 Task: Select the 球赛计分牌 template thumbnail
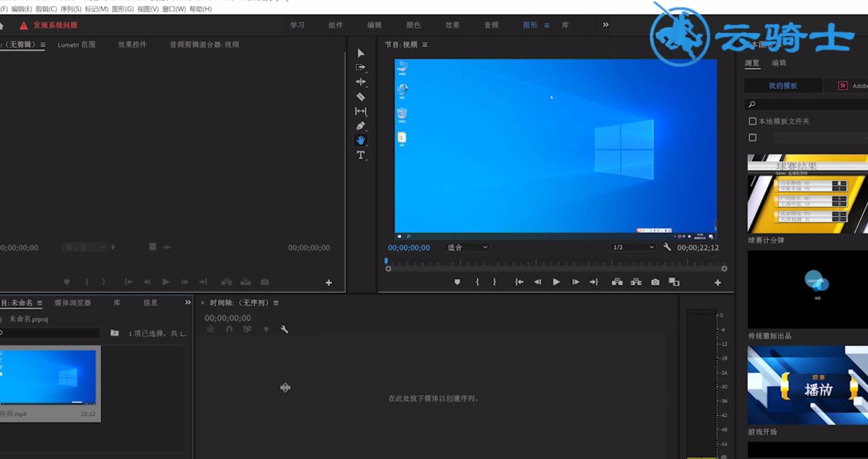point(808,194)
